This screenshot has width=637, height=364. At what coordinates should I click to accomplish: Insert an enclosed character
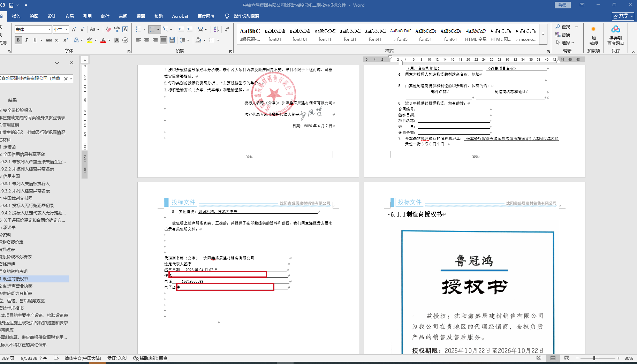(x=125, y=40)
